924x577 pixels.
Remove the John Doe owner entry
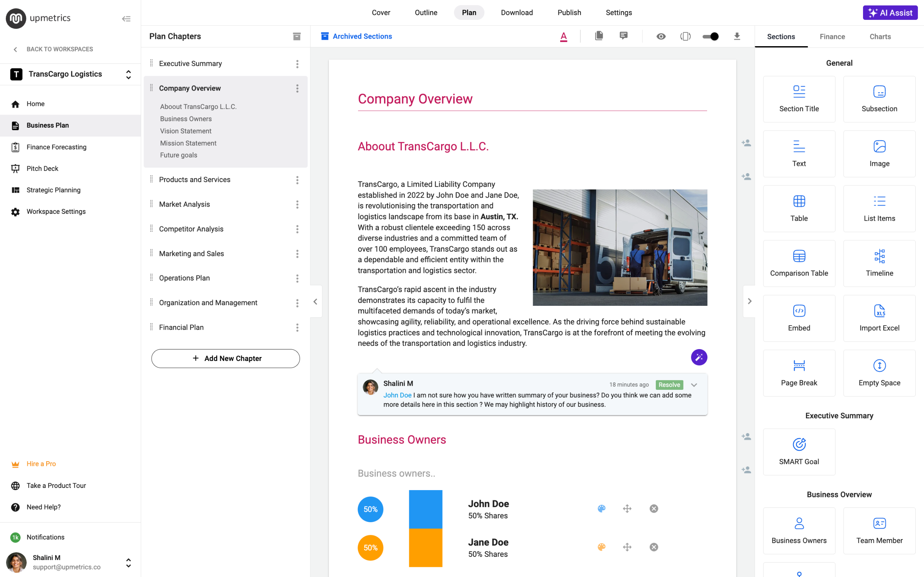coord(654,509)
